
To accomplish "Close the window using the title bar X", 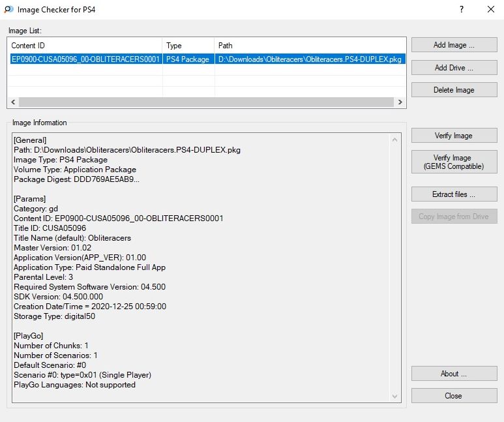I will (x=491, y=9).
